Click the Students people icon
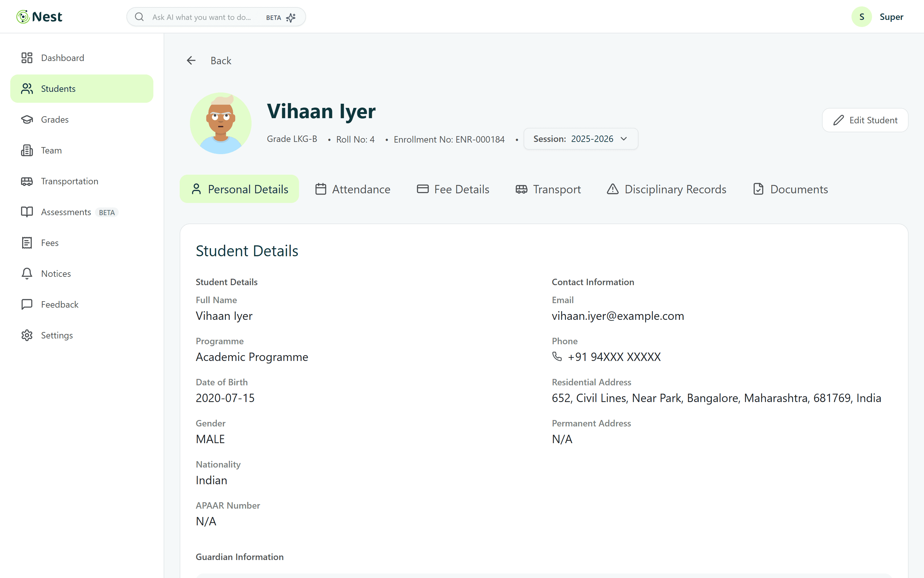924x578 pixels. [27, 89]
